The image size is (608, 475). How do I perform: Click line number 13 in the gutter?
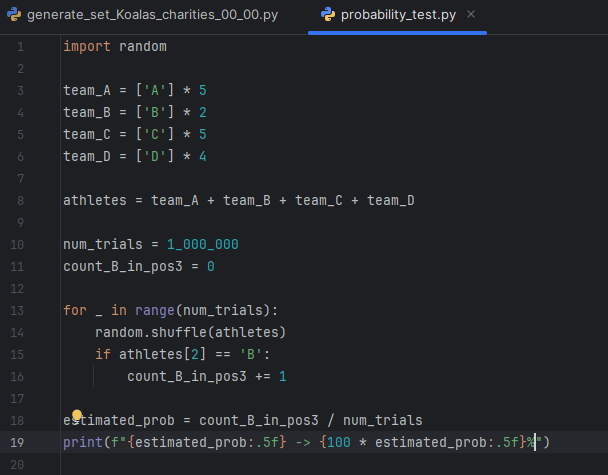(x=17, y=311)
